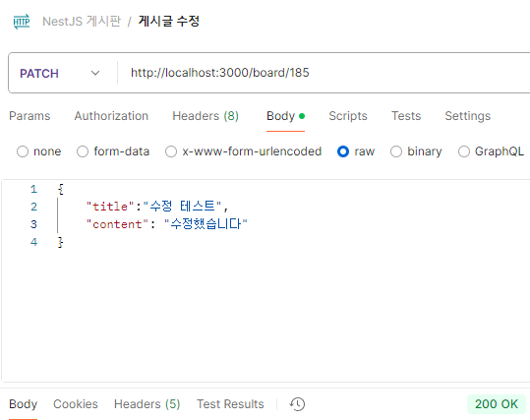Open the response Headers (5) tab
This screenshot has height=420, width=530.
pyautogui.click(x=147, y=404)
